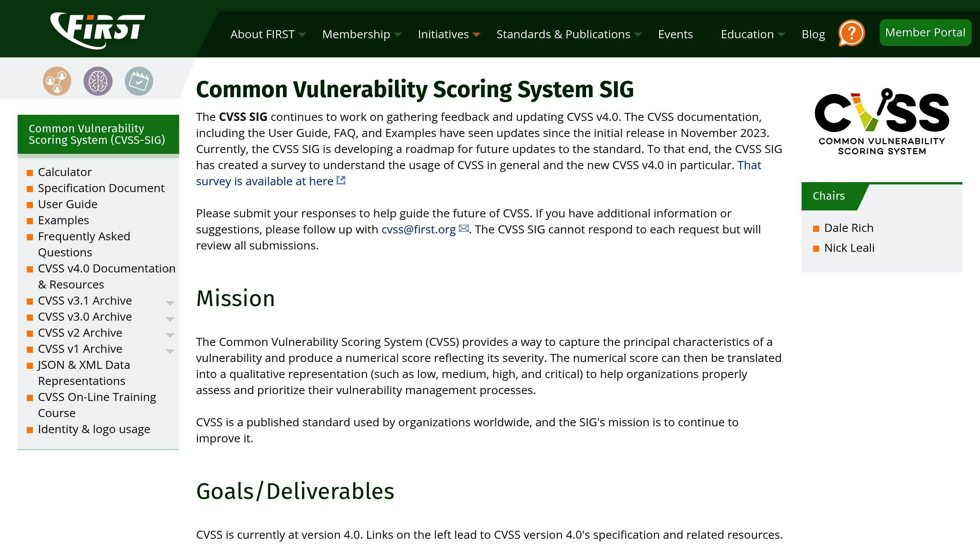Click the Nick Leali chair entry
The height and width of the screenshot is (551, 980).
[849, 248]
